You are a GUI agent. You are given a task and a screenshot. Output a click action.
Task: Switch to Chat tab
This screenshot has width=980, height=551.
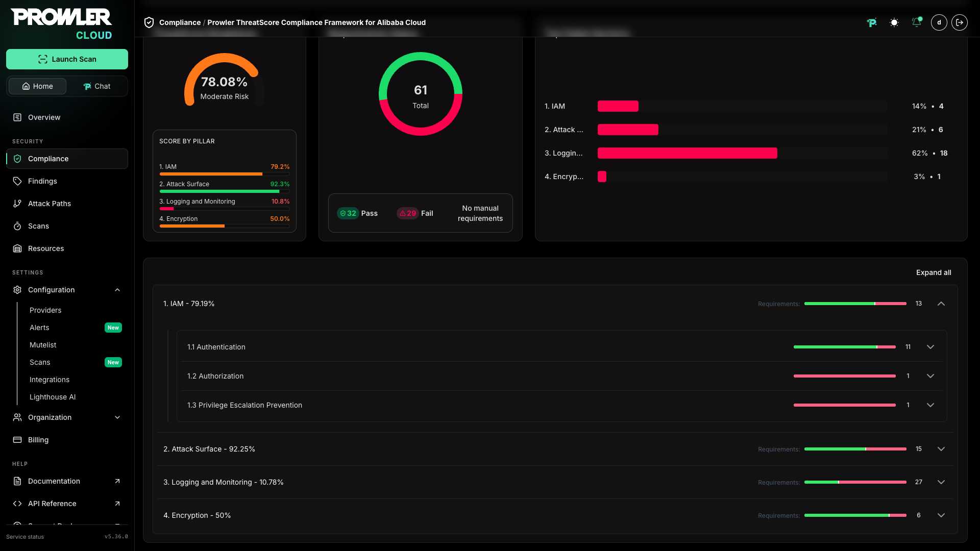[x=97, y=86]
